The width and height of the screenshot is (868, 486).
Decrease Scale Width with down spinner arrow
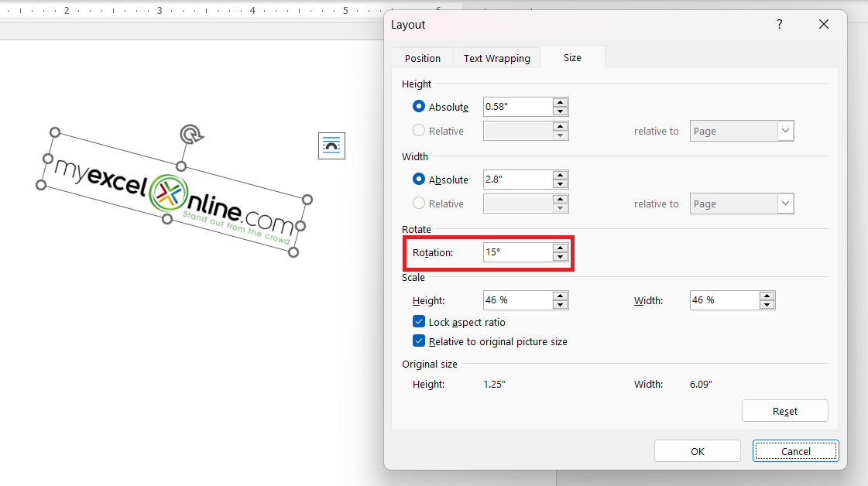(x=767, y=305)
